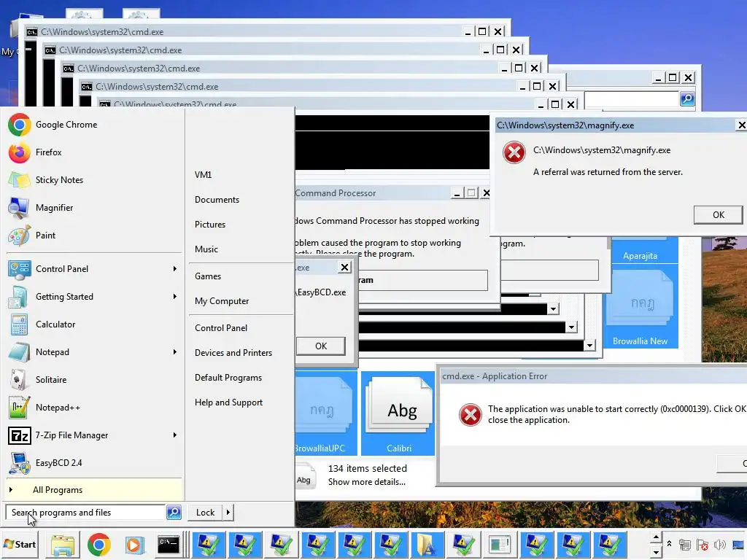Switch to the cmd icon on the taskbar
Screen dimensions: 747x560
pyautogui.click(x=169, y=545)
